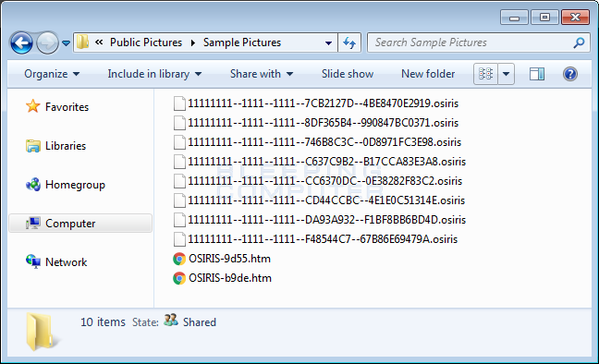Click icon of file F48544C7 osiris
This screenshot has height=364, width=599.
(179, 239)
